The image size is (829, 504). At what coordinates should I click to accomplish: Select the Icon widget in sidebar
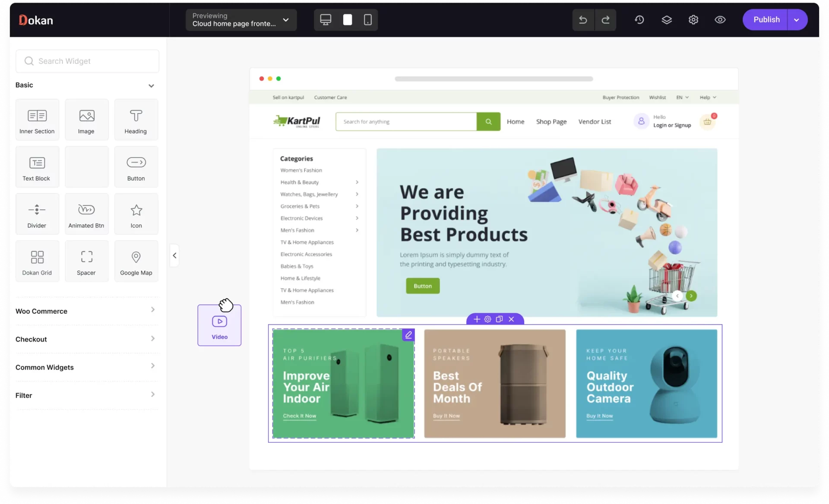tap(136, 214)
